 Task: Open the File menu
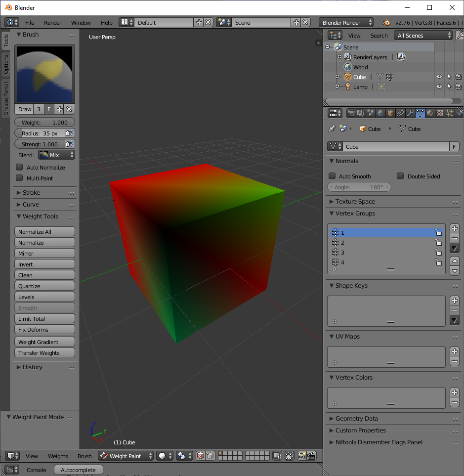[30, 23]
